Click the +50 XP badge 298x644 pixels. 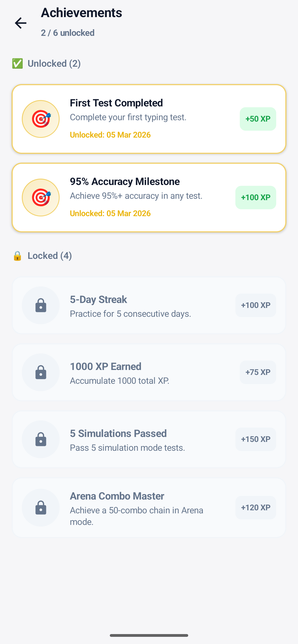click(258, 119)
